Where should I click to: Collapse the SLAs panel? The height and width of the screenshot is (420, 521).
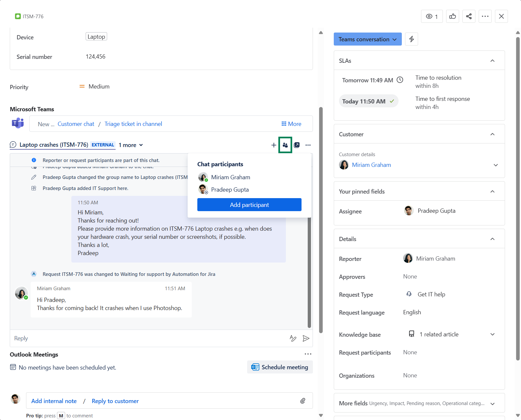pyautogui.click(x=492, y=61)
